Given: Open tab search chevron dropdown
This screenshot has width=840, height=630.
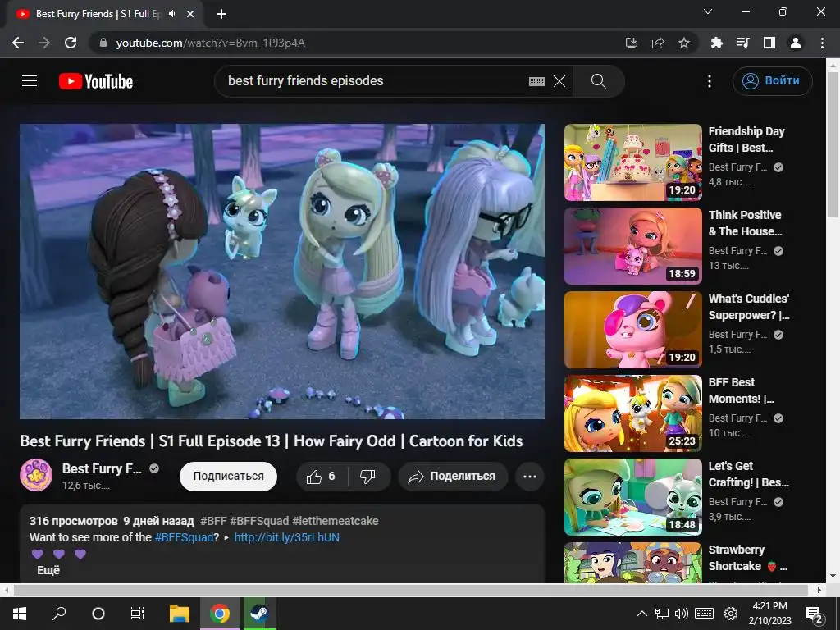Looking at the screenshot, I should point(708,11).
